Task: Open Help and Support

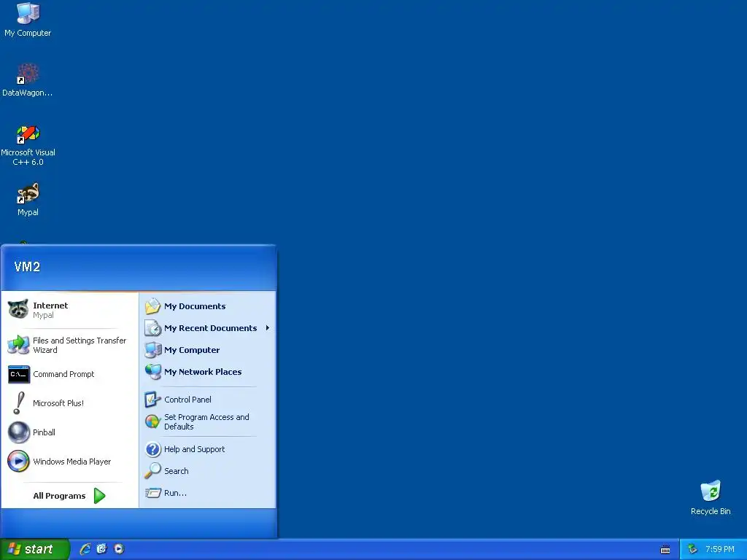Action: (208, 449)
